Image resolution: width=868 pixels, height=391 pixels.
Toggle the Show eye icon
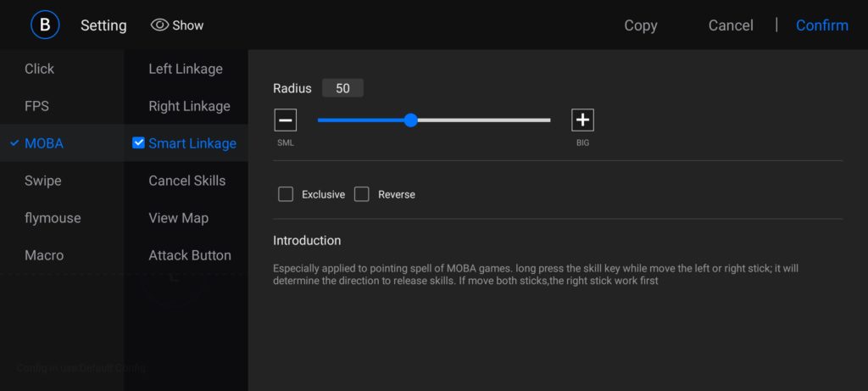[159, 25]
